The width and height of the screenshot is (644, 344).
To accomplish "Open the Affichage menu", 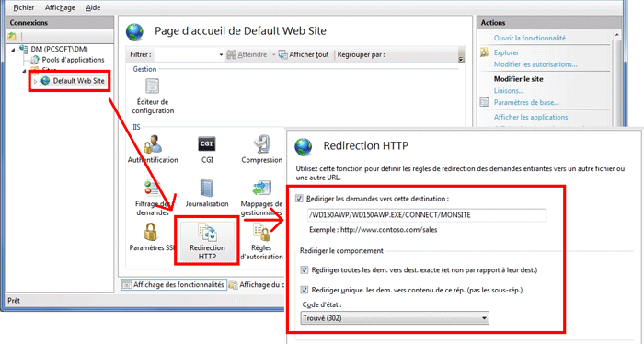I will pos(60,7).
